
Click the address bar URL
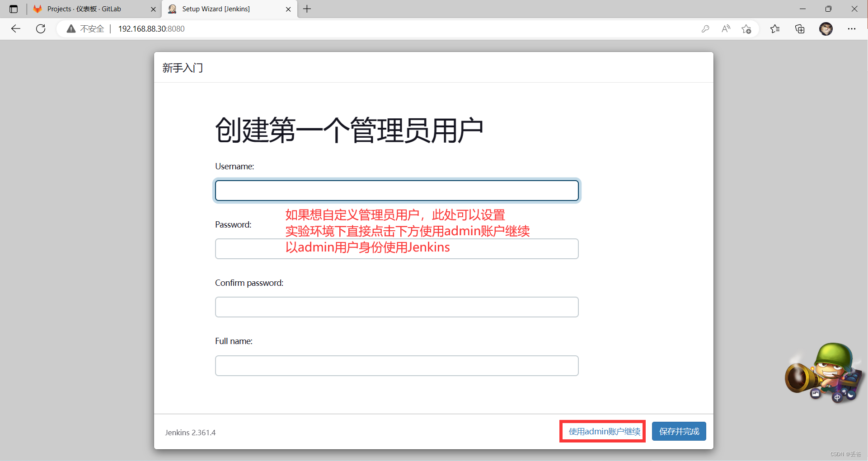pos(151,29)
